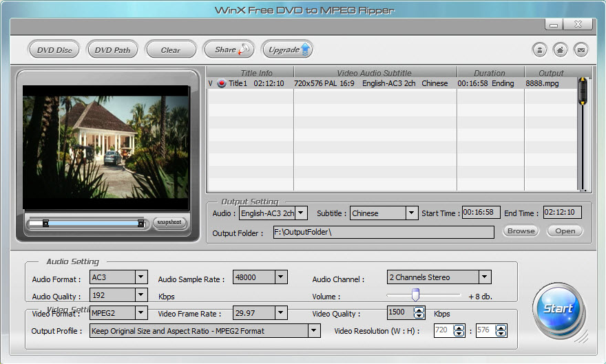Click the Duration column header
The image size is (606, 364).
click(490, 72)
